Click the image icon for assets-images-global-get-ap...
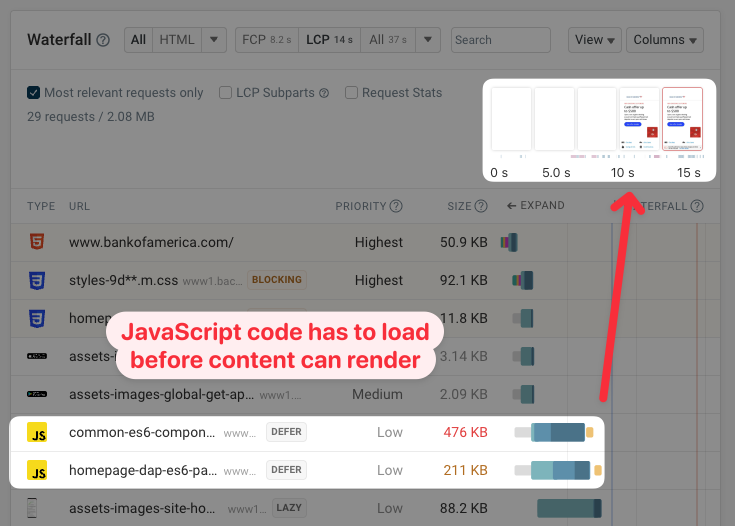The image size is (735, 526). [x=37, y=394]
